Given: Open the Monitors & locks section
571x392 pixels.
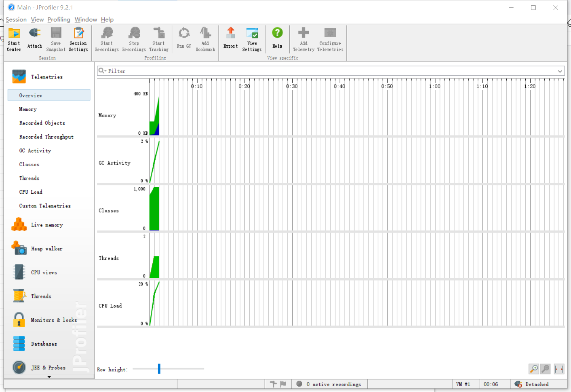Looking at the screenshot, I should pos(45,320).
